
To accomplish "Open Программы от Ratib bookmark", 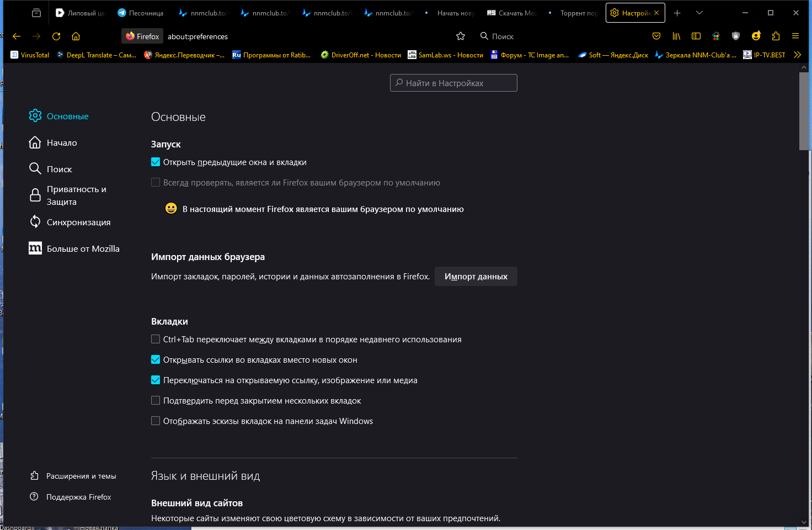I will click(271, 55).
